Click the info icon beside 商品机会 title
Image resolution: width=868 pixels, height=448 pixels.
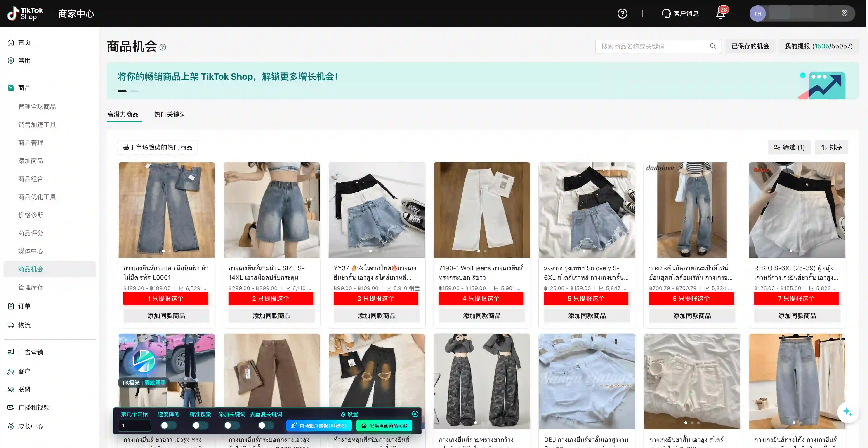tap(163, 47)
